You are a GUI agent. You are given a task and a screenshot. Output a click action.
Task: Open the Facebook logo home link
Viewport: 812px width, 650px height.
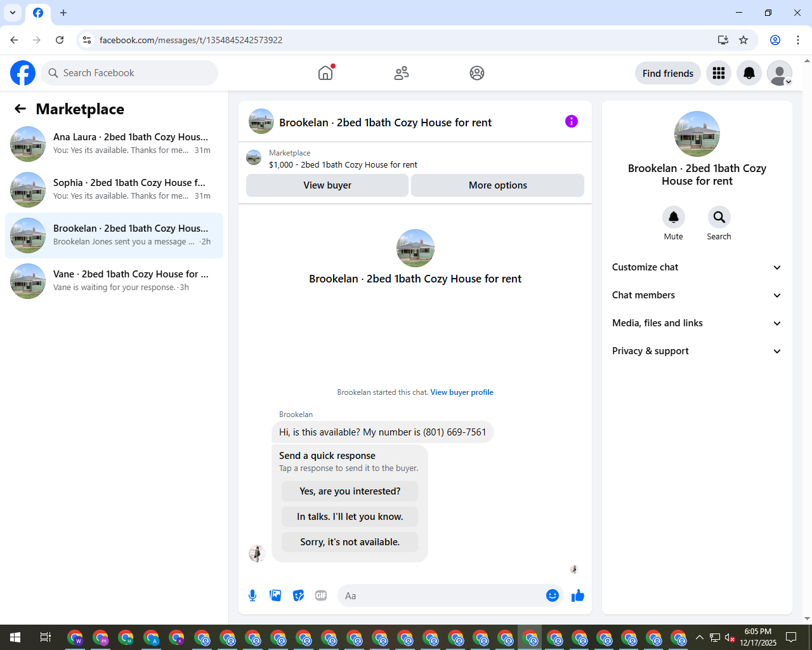pyautogui.click(x=23, y=73)
